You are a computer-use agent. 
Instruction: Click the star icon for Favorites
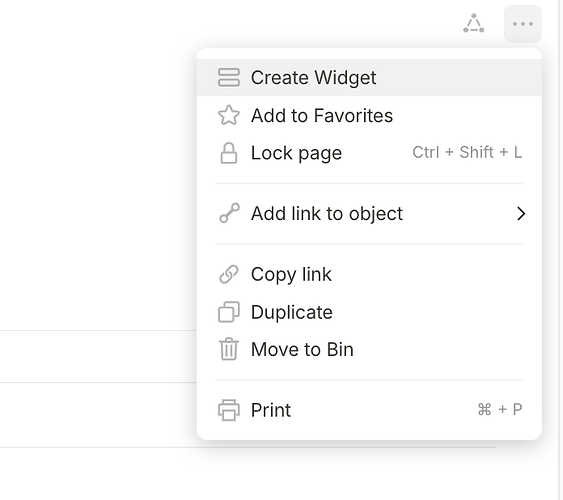coord(229,115)
